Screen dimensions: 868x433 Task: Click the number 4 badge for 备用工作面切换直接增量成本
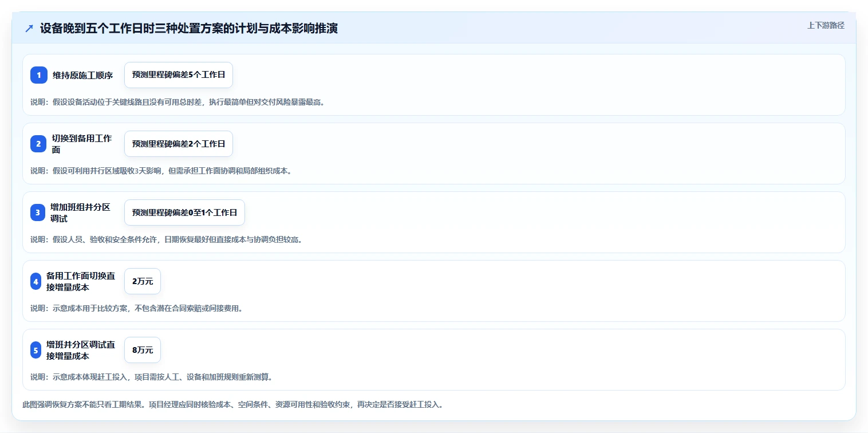click(36, 281)
